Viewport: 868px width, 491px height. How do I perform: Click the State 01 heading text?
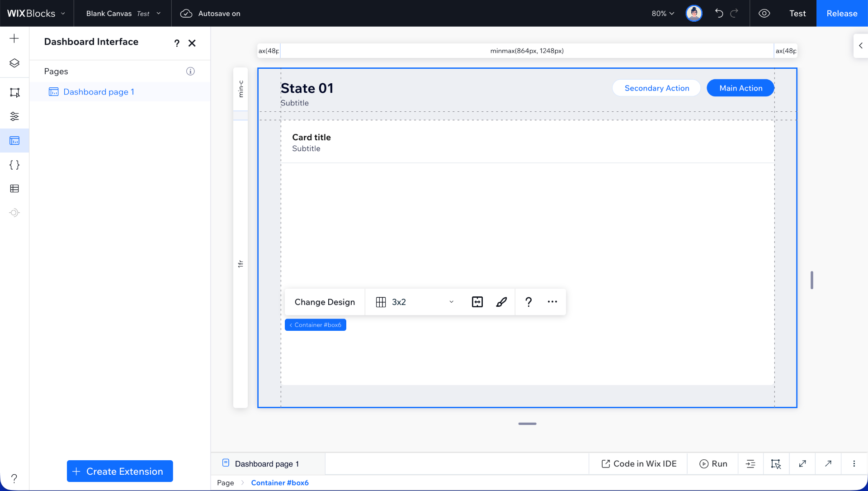pos(307,88)
